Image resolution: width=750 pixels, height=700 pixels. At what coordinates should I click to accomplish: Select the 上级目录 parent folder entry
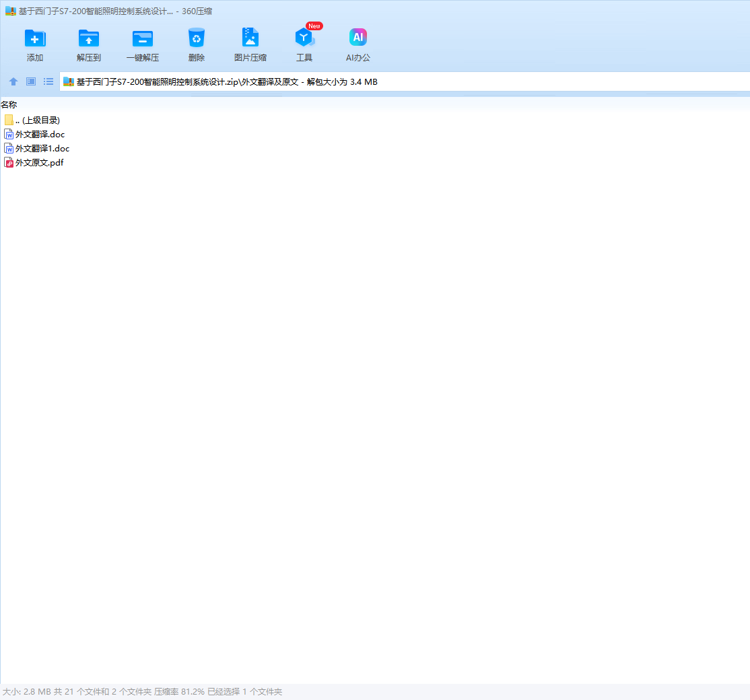32,120
